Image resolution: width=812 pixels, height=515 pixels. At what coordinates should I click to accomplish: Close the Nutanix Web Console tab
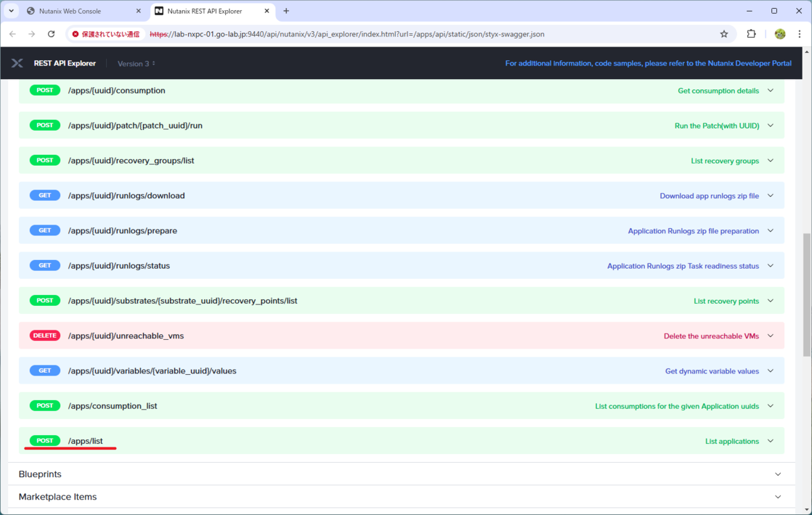point(138,11)
